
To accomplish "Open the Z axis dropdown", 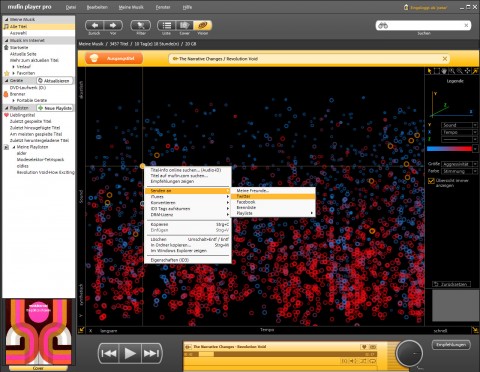I will tap(459, 139).
